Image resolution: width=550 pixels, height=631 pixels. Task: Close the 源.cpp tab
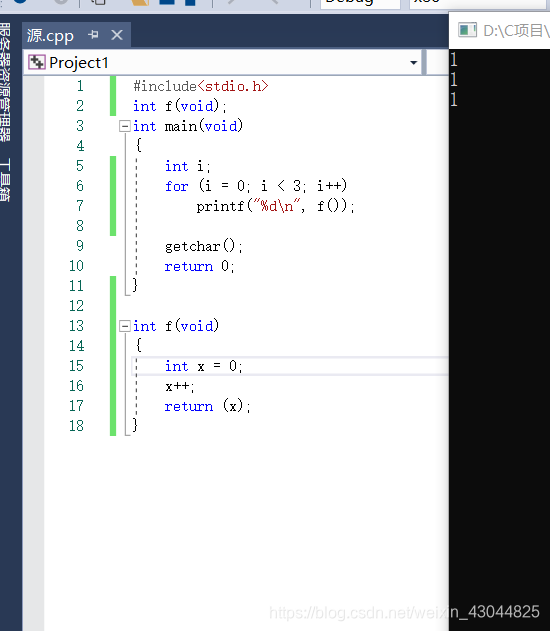pyautogui.click(x=117, y=35)
